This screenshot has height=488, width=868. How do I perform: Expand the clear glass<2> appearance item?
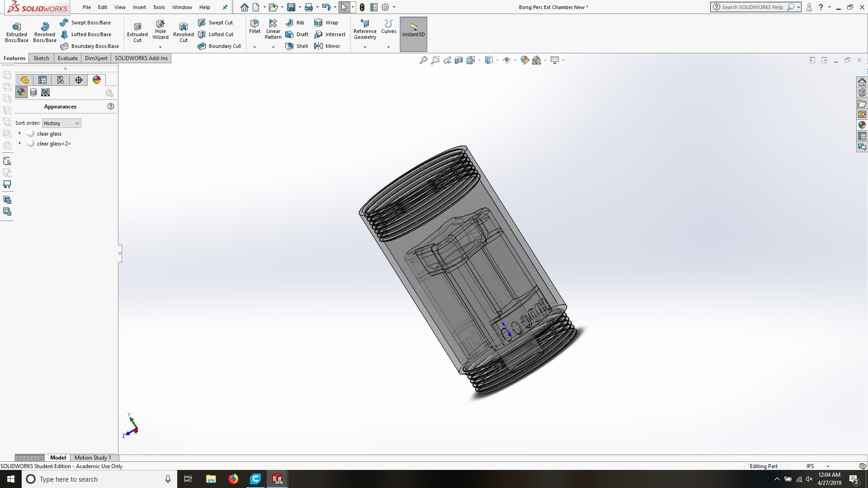19,143
